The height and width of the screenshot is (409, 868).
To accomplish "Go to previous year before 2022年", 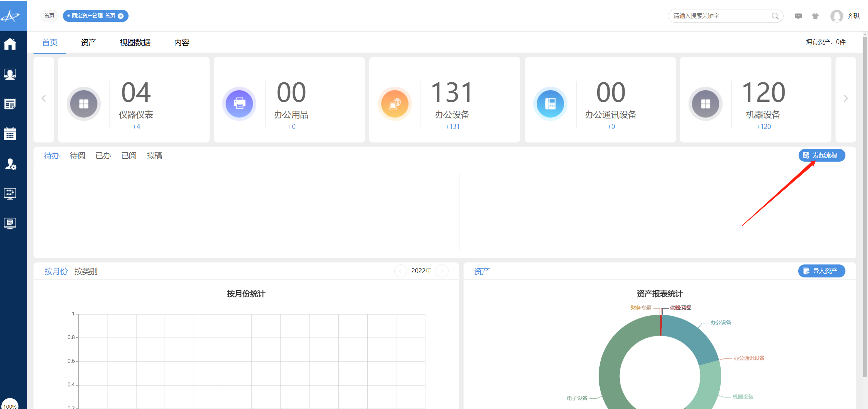I will click(400, 271).
